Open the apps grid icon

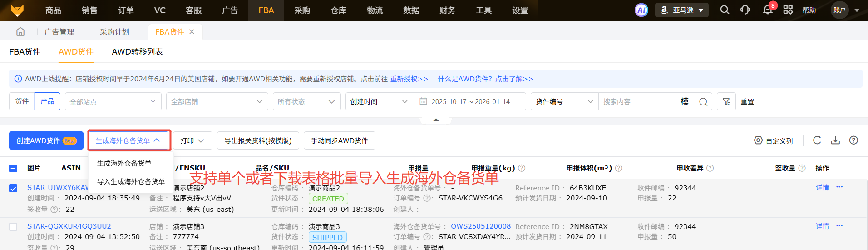coord(788,10)
